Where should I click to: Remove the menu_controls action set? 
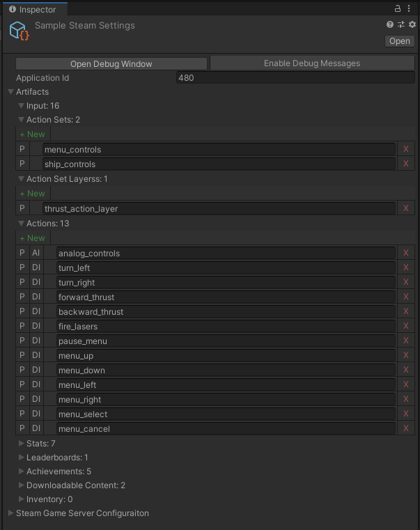coord(406,149)
